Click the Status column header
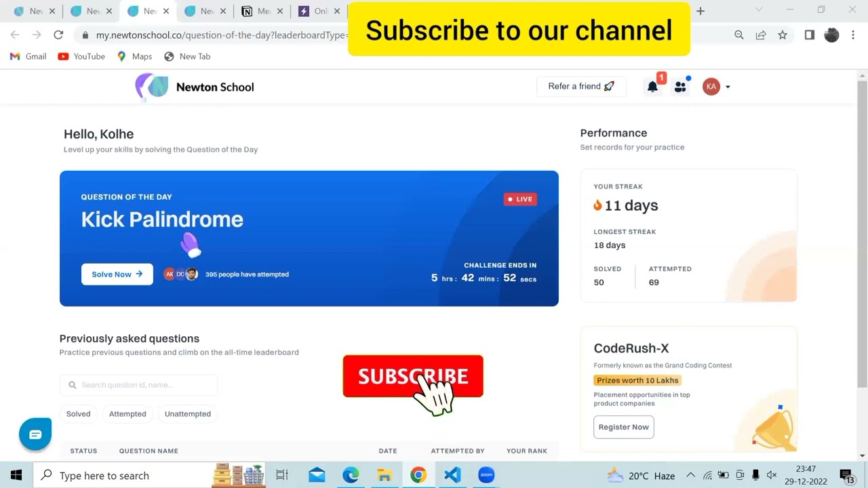 [x=83, y=451]
